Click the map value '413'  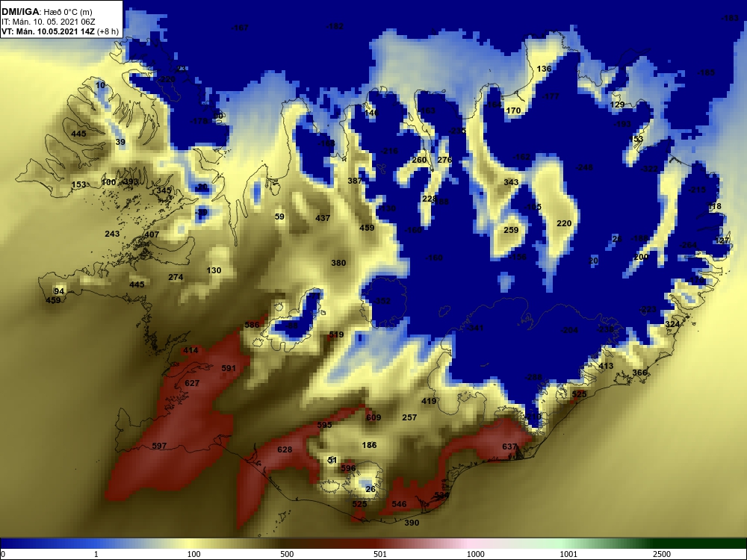pyautogui.click(x=606, y=366)
